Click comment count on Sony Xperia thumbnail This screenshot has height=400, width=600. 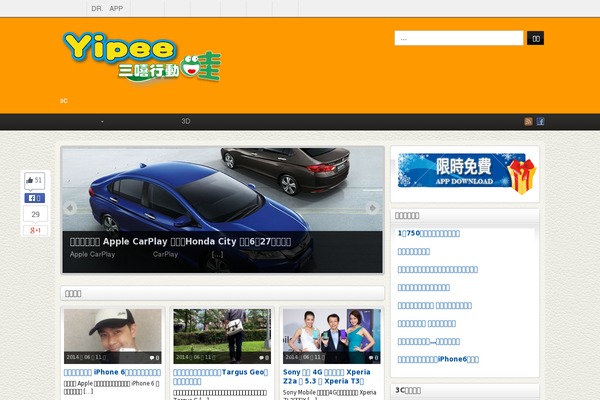click(x=373, y=358)
